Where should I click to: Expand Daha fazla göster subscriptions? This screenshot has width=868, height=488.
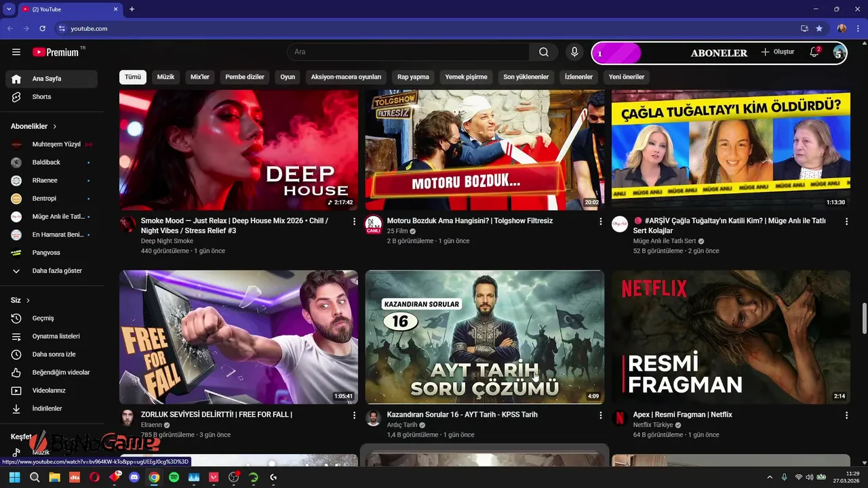click(x=52, y=270)
